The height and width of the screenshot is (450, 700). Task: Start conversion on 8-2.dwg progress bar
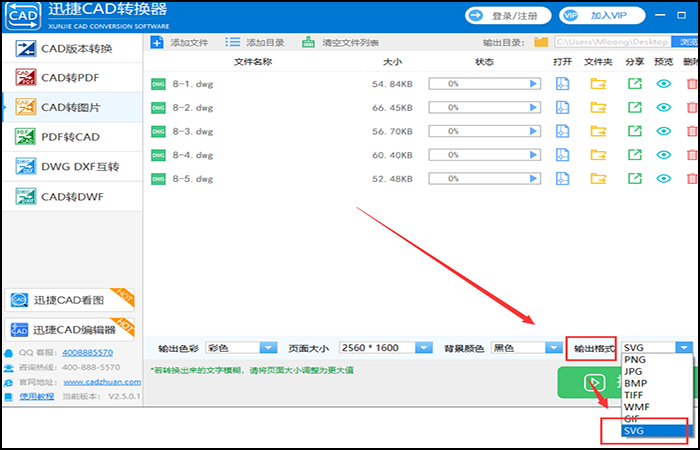484,107
